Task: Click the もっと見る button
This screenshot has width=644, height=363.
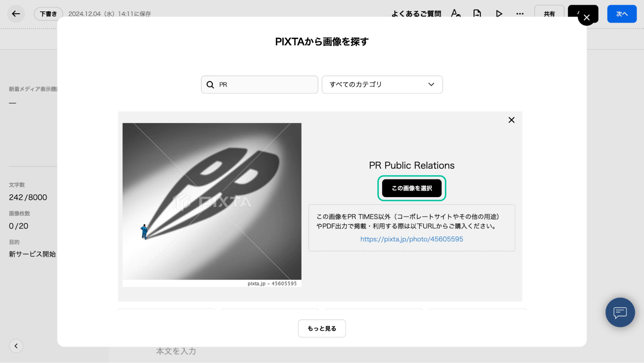Action: [x=322, y=328]
